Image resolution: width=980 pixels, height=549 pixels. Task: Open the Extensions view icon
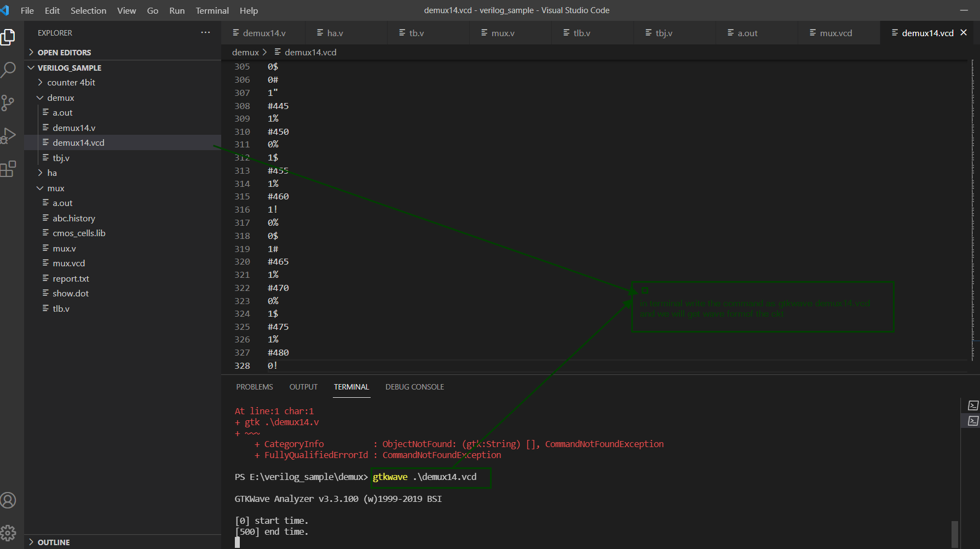[x=8, y=169]
